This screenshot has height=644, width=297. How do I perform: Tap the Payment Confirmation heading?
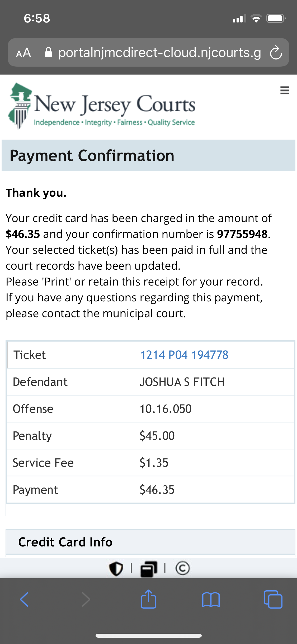coord(92,155)
